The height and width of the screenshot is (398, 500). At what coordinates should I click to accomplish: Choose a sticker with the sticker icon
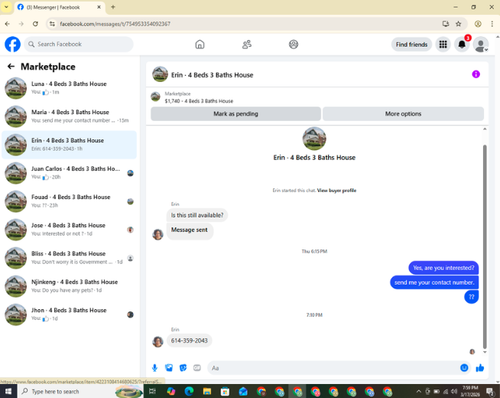tap(183, 368)
